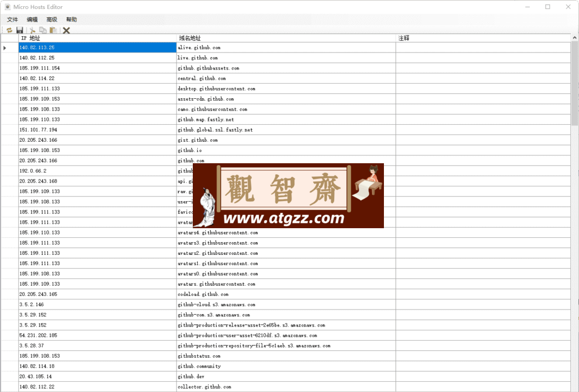Open the 高级 menu
The image size is (579, 392).
point(51,20)
